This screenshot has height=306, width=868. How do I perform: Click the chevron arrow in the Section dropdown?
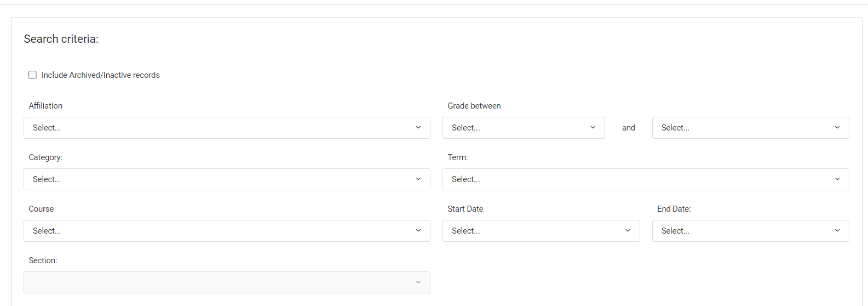point(418,282)
